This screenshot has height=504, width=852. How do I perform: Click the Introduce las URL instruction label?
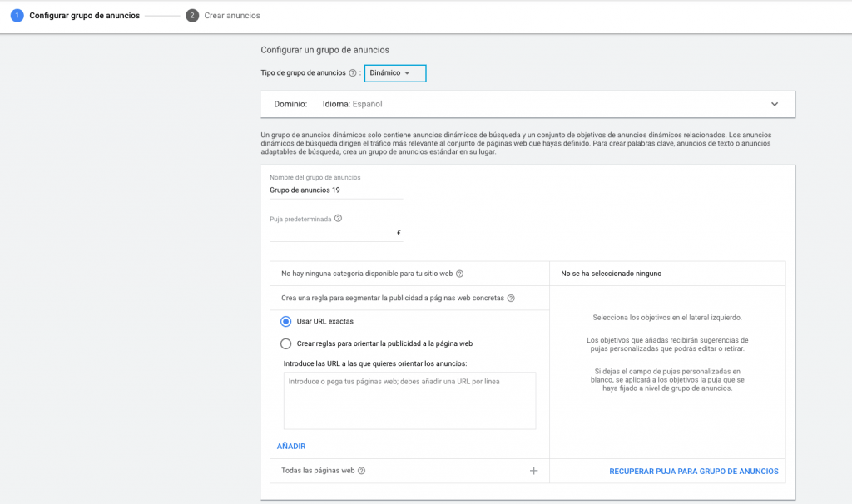(x=375, y=364)
